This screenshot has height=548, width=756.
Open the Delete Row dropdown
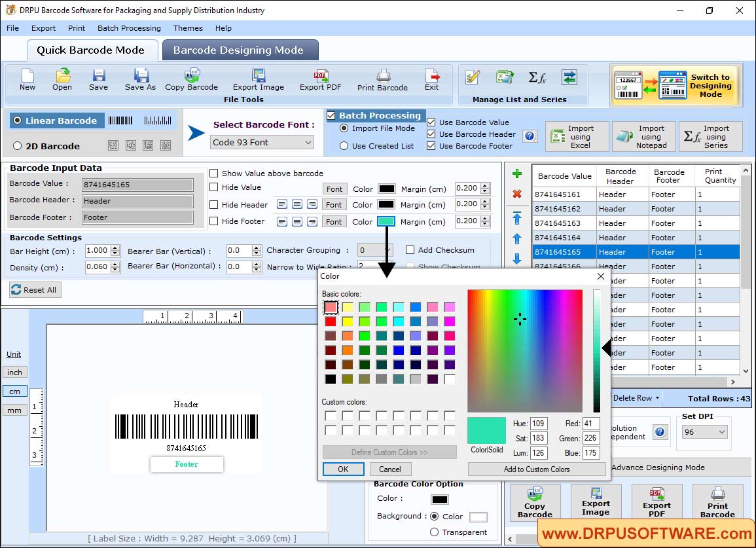(657, 398)
